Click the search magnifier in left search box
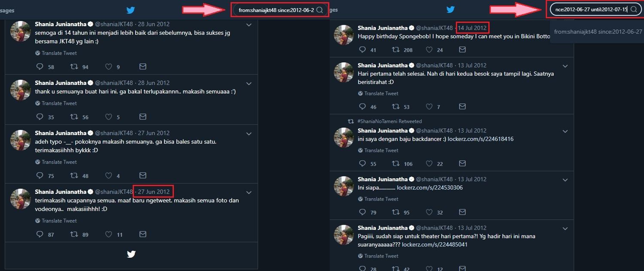This screenshot has height=271, width=644. point(319,10)
